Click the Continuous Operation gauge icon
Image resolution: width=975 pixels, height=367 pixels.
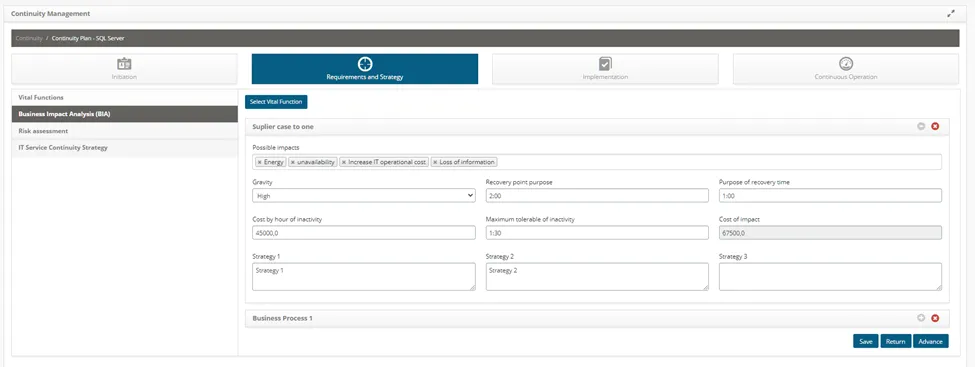tap(846, 63)
